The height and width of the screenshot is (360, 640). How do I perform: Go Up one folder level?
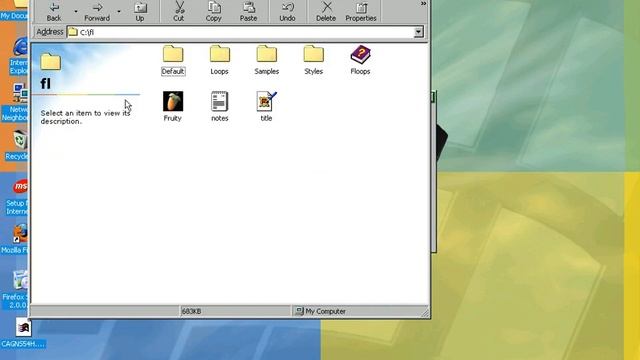pos(140,11)
